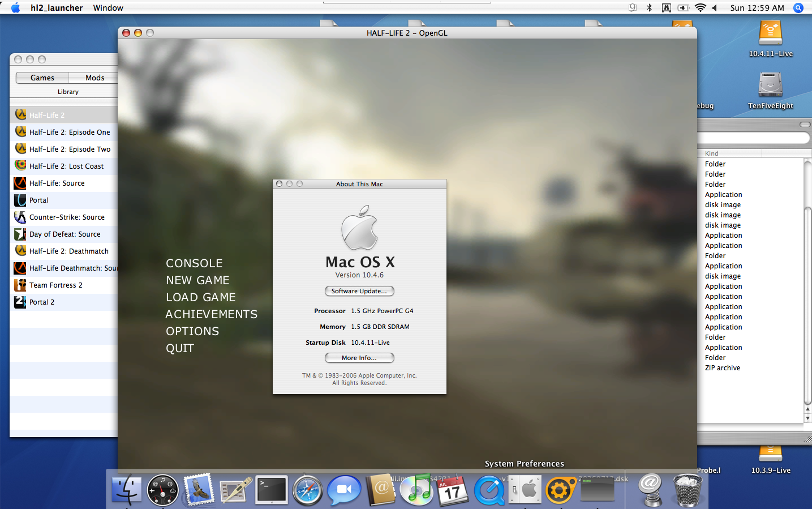Select the Half-Life: Source icon
The height and width of the screenshot is (509, 812).
point(20,183)
